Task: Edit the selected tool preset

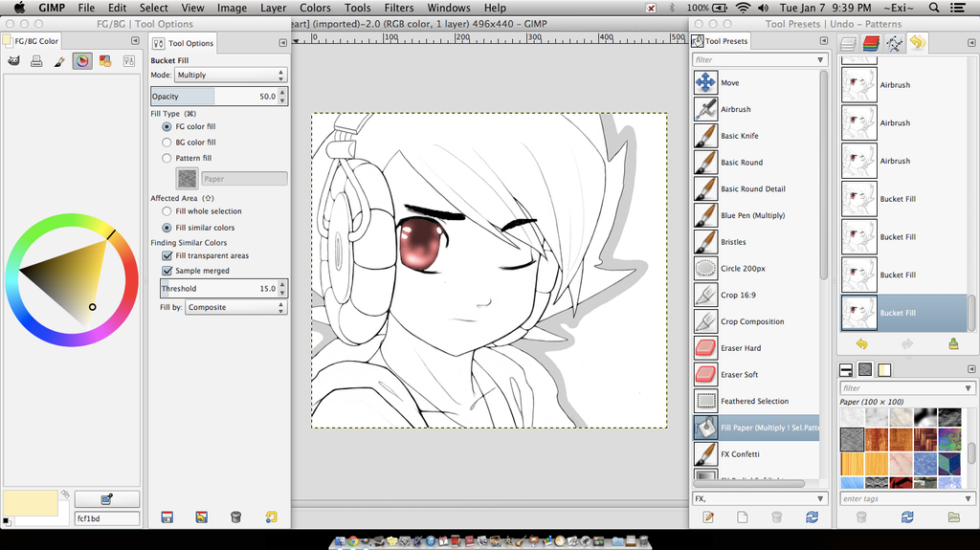Action: (708, 517)
